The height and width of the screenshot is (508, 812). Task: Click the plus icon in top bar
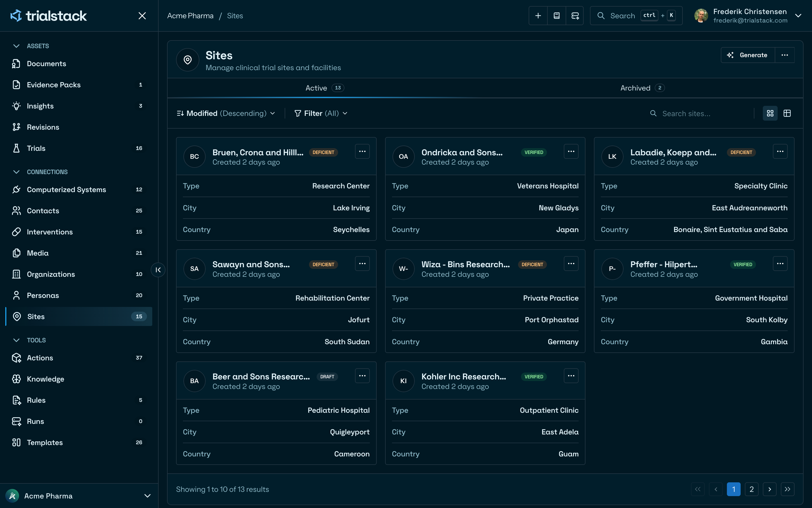point(538,16)
